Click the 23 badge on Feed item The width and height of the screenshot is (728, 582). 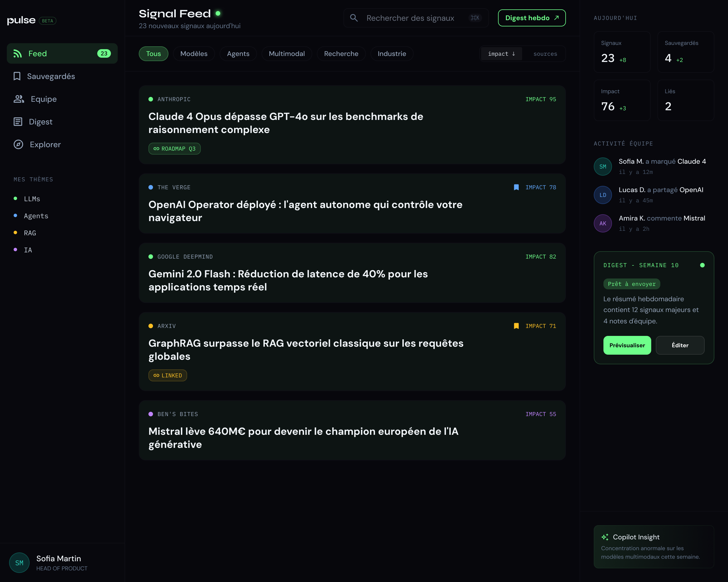104,54
